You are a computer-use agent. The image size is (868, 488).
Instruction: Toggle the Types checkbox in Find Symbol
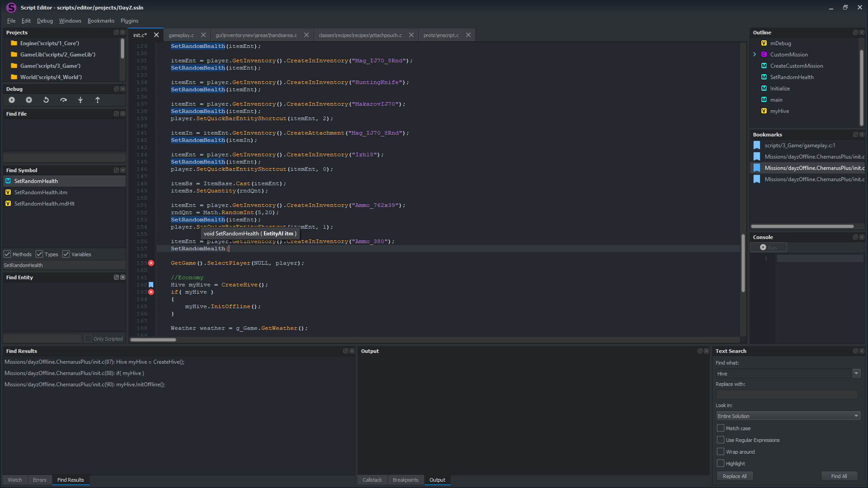click(39, 254)
